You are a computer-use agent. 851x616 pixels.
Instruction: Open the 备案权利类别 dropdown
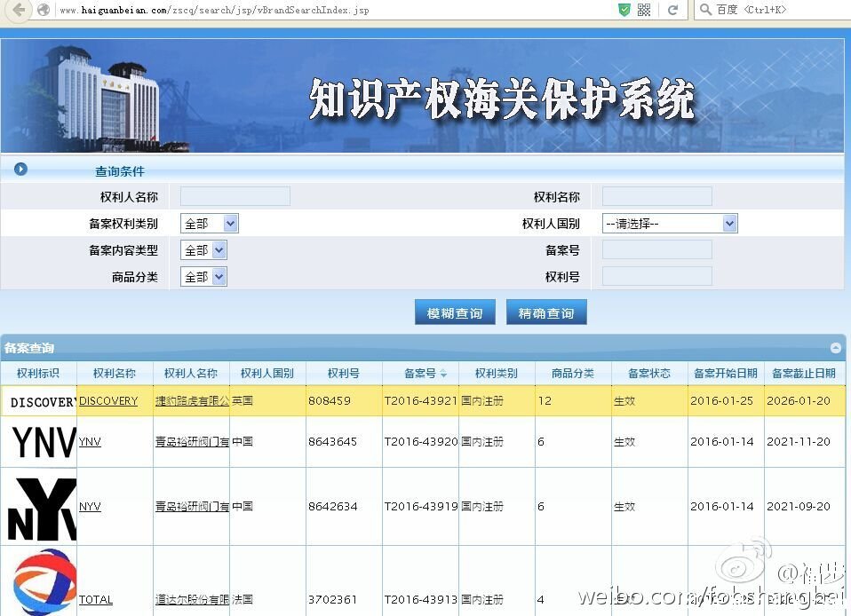click(210, 224)
